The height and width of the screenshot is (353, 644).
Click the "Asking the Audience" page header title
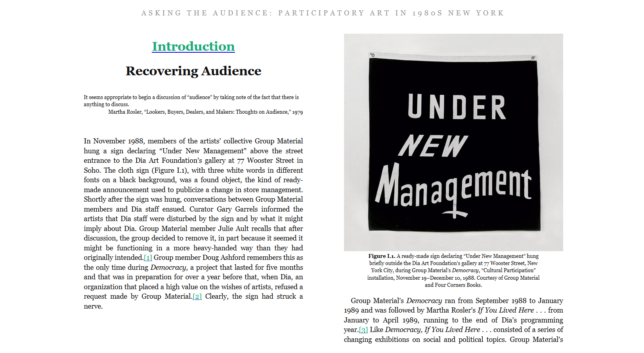[322, 13]
